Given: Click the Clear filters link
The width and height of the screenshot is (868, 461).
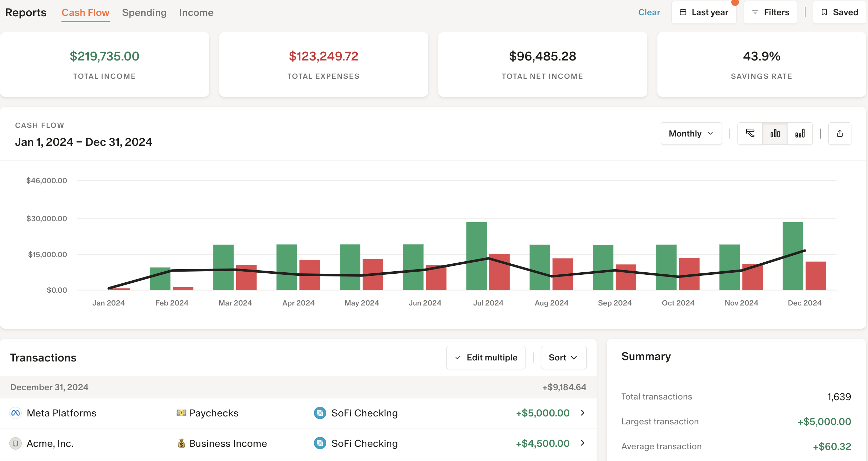Looking at the screenshot, I should [x=649, y=12].
